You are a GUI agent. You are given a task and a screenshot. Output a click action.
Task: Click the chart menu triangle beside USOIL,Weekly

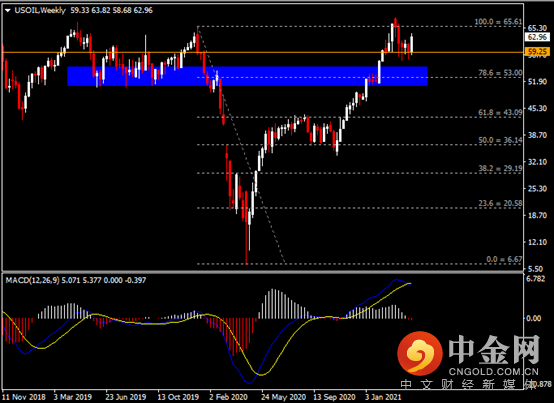[x=8, y=11]
